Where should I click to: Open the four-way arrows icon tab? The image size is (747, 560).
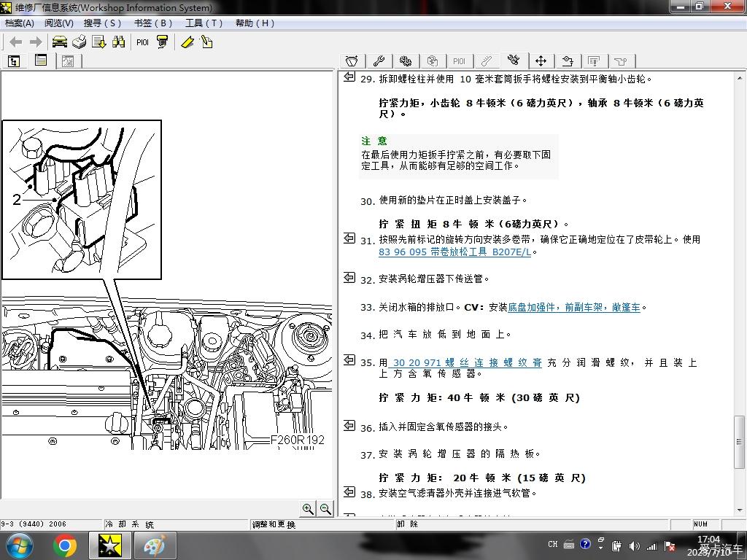[x=541, y=61]
